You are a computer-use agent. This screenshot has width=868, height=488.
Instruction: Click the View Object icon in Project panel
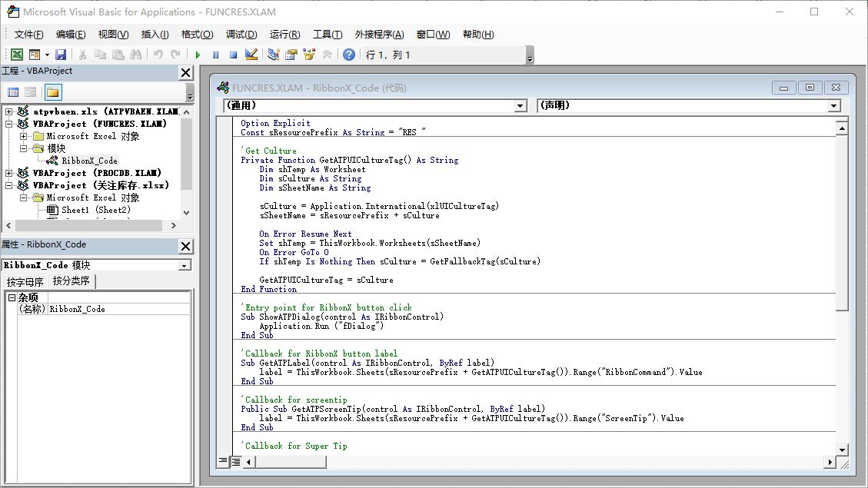[x=31, y=92]
